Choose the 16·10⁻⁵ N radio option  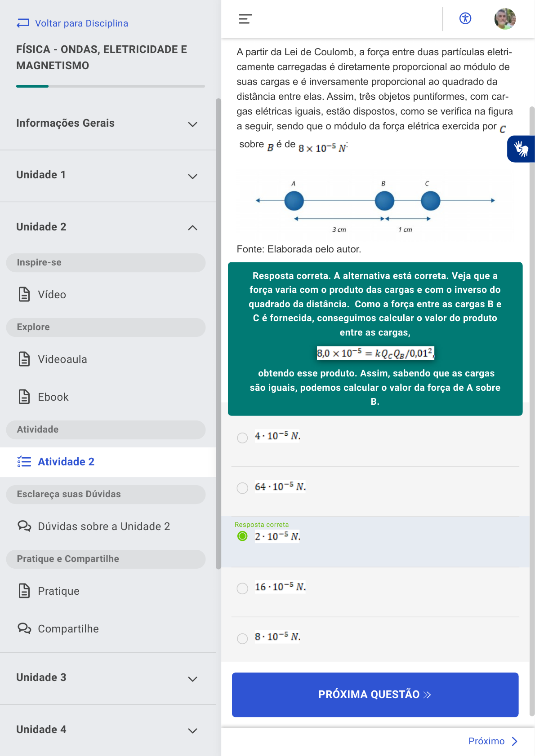(x=242, y=588)
